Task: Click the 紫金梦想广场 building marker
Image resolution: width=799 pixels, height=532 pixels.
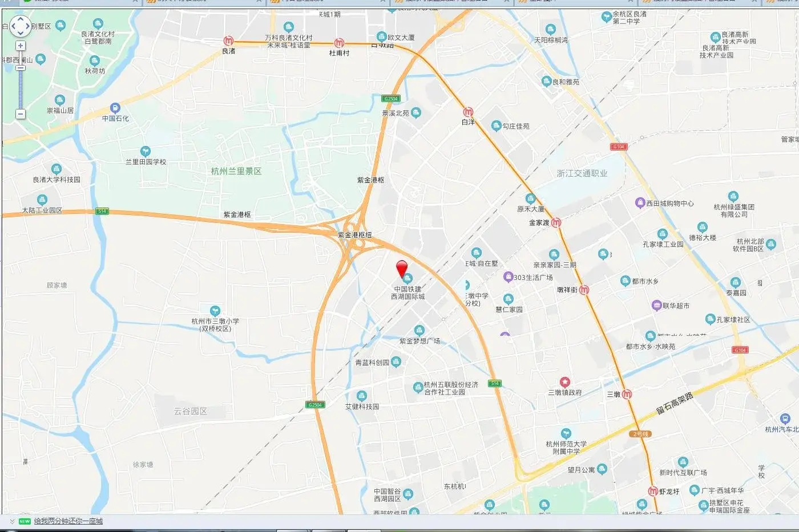Action: [x=419, y=331]
